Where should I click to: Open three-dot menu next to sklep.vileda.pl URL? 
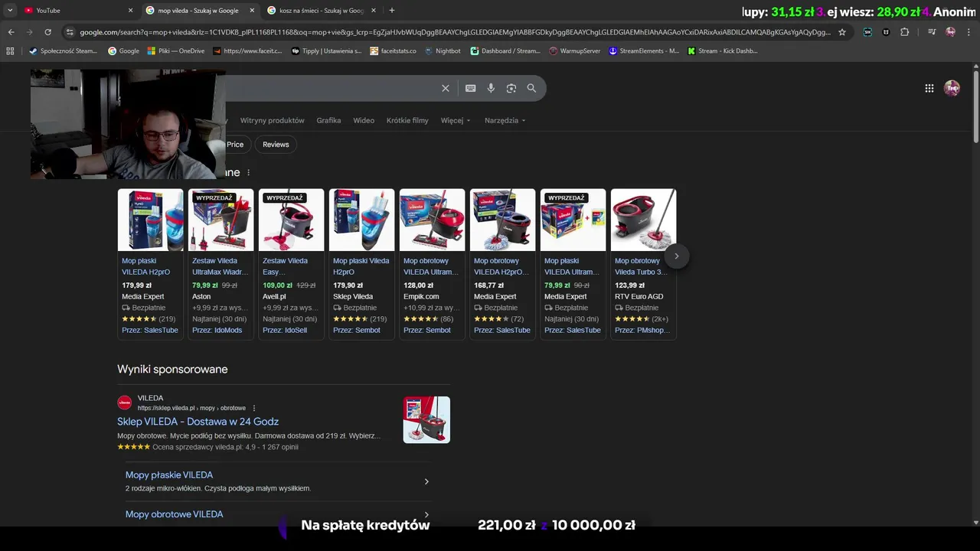[x=254, y=408]
